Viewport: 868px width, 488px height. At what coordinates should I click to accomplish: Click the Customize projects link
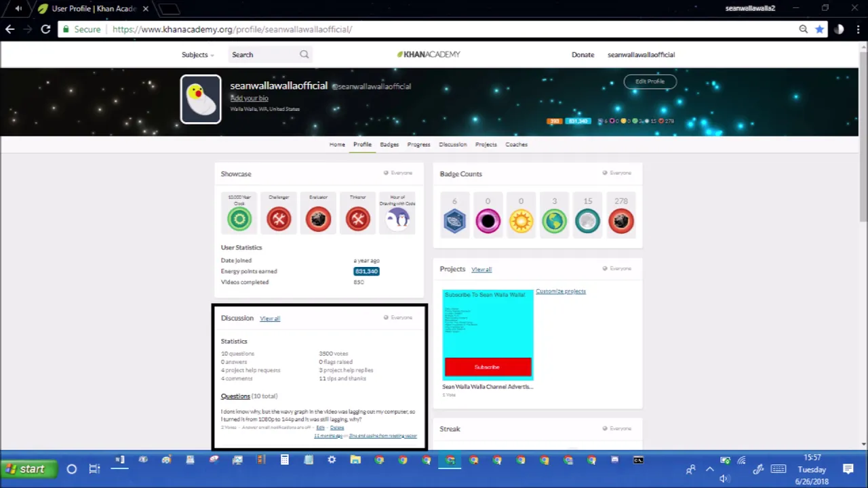(x=561, y=291)
